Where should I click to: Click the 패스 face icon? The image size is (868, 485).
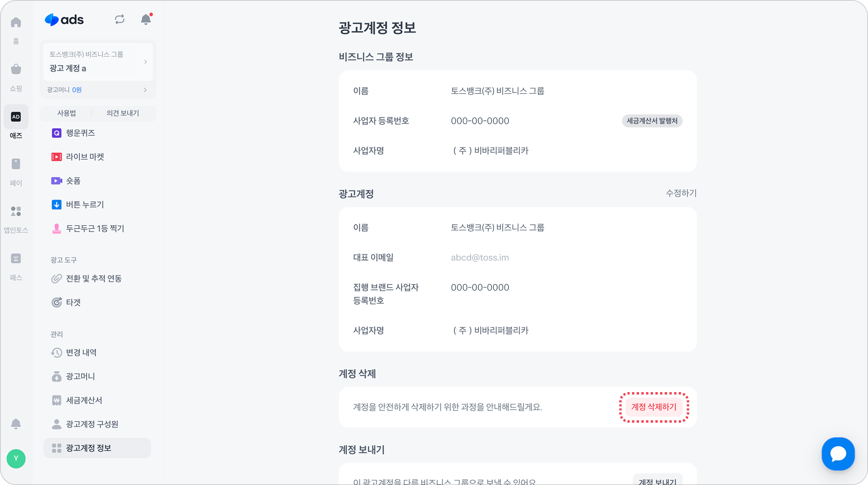point(16,259)
